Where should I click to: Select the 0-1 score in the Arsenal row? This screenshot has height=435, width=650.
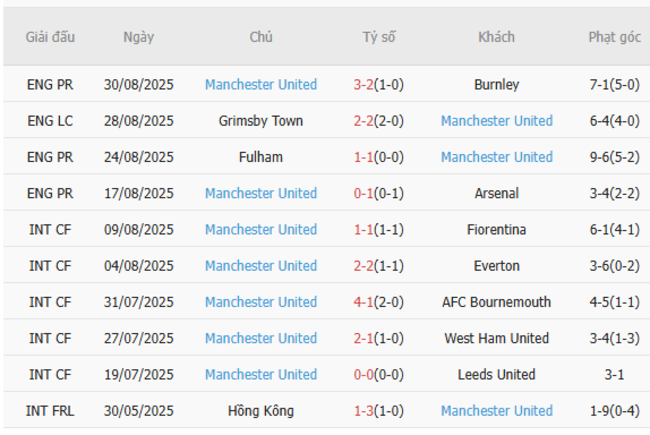(363, 193)
